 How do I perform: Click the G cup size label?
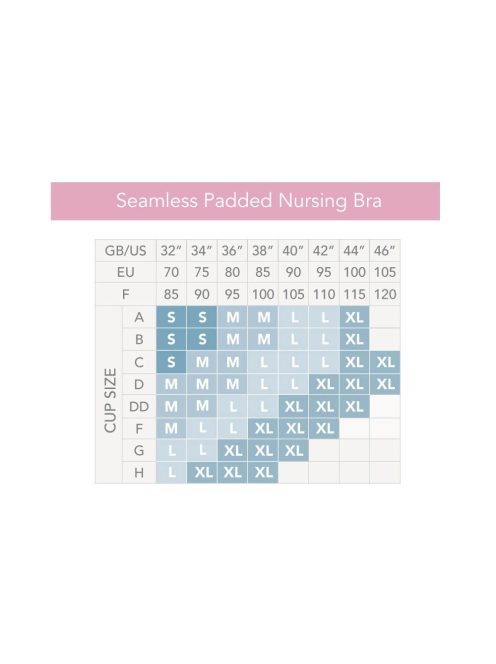click(139, 451)
